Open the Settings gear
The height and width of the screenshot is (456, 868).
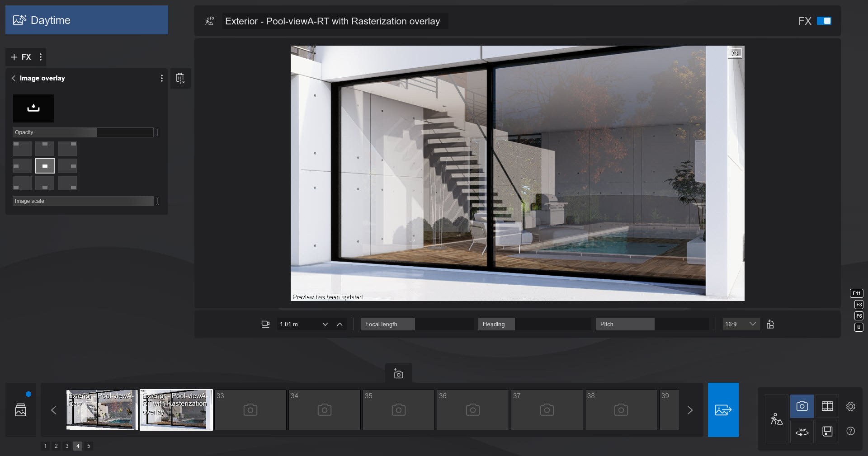coord(852,406)
